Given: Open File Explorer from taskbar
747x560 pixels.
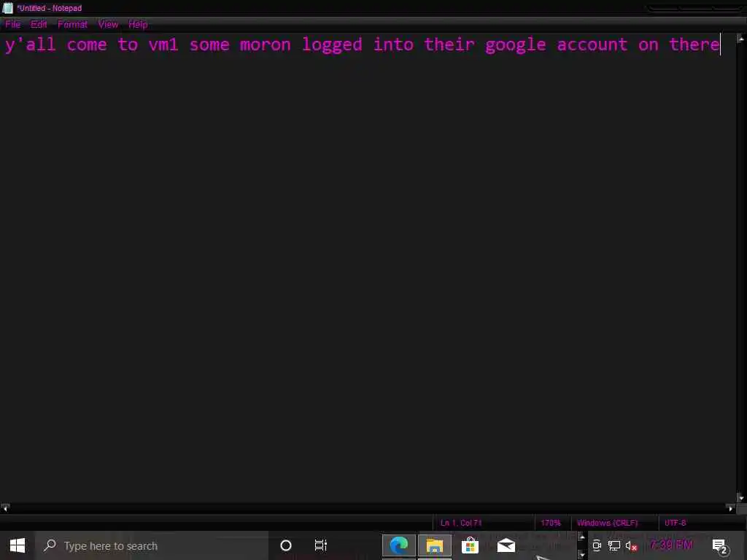Looking at the screenshot, I should pyautogui.click(x=435, y=545).
